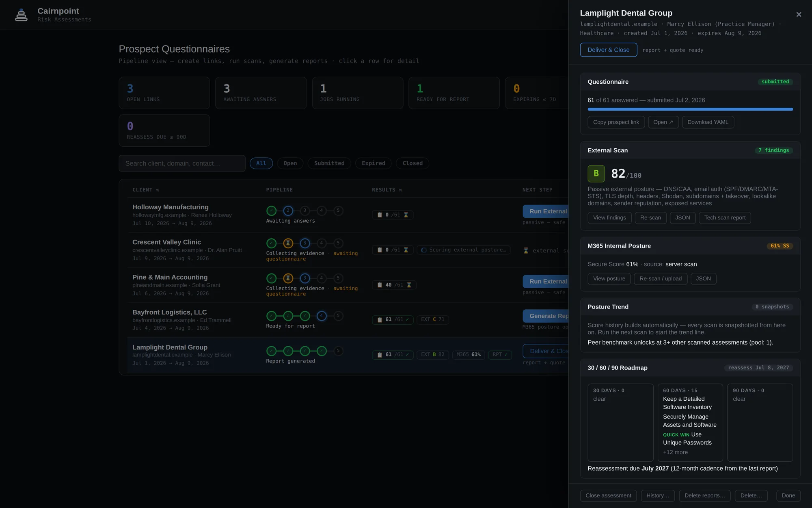Open the Bayfront Logistics, LLC row
The height and width of the screenshot is (508, 812).
(348, 320)
